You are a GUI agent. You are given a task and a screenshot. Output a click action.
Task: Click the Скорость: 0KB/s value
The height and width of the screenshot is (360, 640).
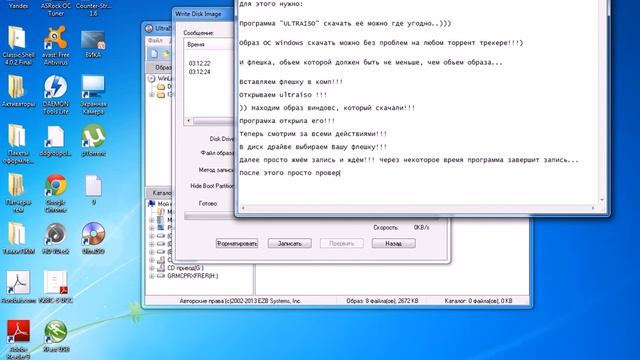(421, 227)
